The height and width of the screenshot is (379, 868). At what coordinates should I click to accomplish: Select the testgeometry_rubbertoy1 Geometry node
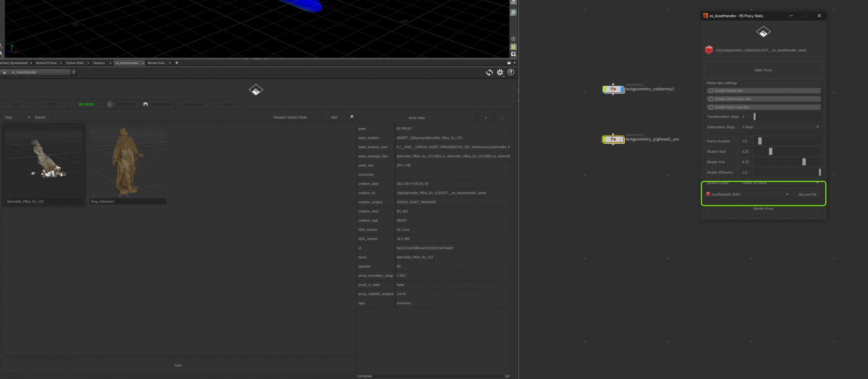[x=613, y=89]
